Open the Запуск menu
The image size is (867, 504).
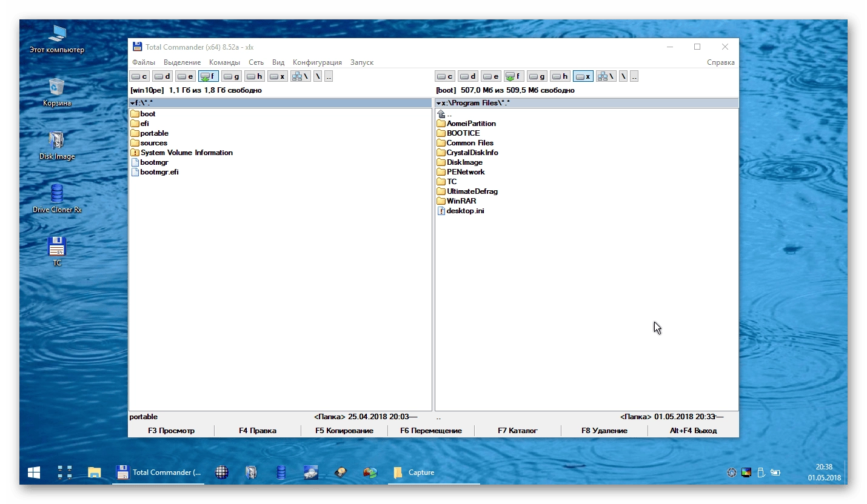(362, 62)
